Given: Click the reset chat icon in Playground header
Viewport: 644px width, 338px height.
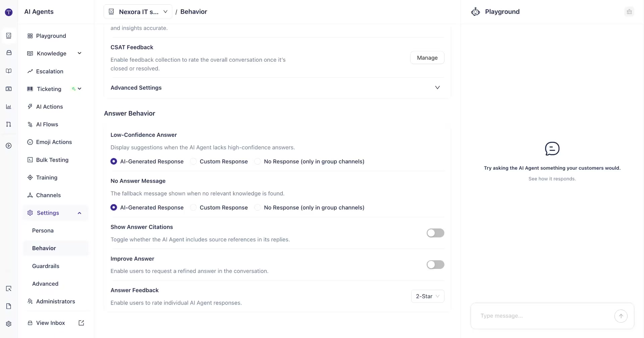Looking at the screenshot, I should pyautogui.click(x=629, y=12).
